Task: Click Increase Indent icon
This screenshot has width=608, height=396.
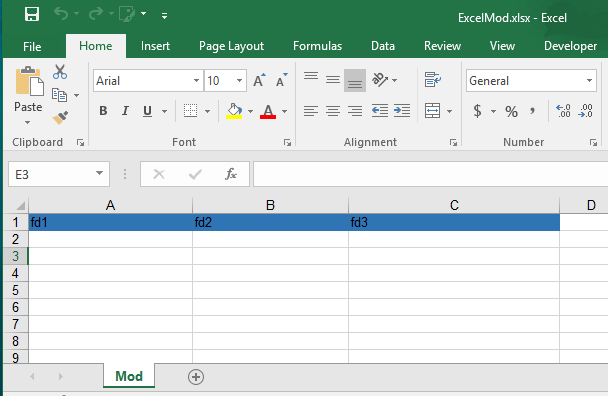Action: (x=402, y=111)
